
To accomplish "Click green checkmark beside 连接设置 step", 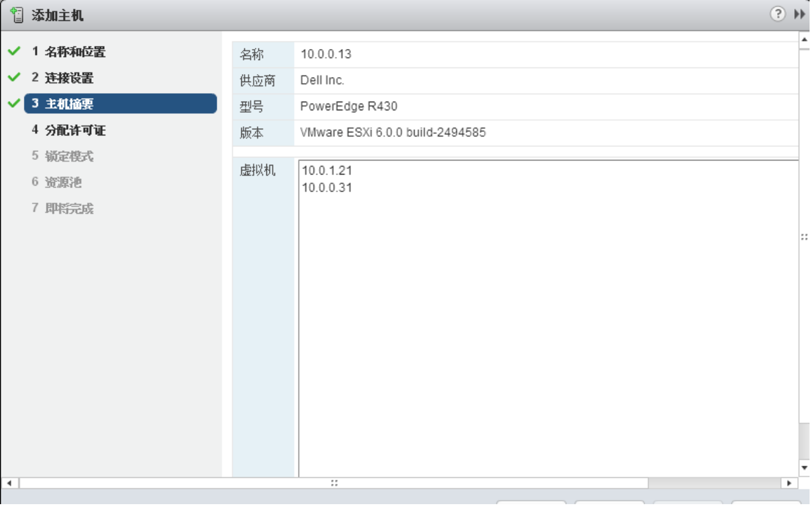I will (13, 78).
